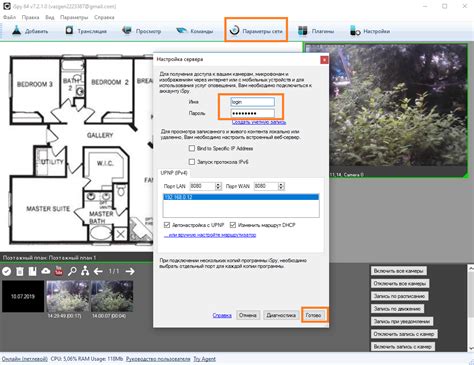The width and height of the screenshot is (474, 365).
Task: Click the YouTube upload icon
Action: tap(59, 271)
